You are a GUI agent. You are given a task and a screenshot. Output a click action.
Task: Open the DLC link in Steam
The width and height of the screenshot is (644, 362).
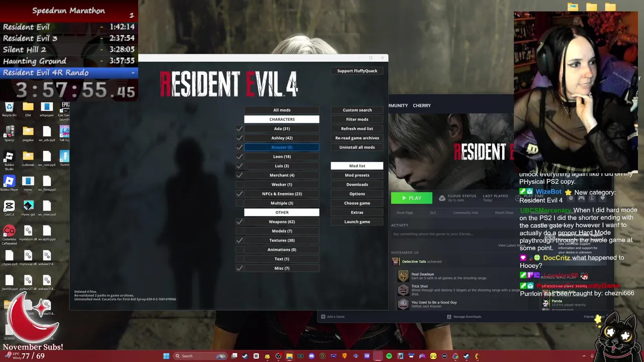[433, 213]
